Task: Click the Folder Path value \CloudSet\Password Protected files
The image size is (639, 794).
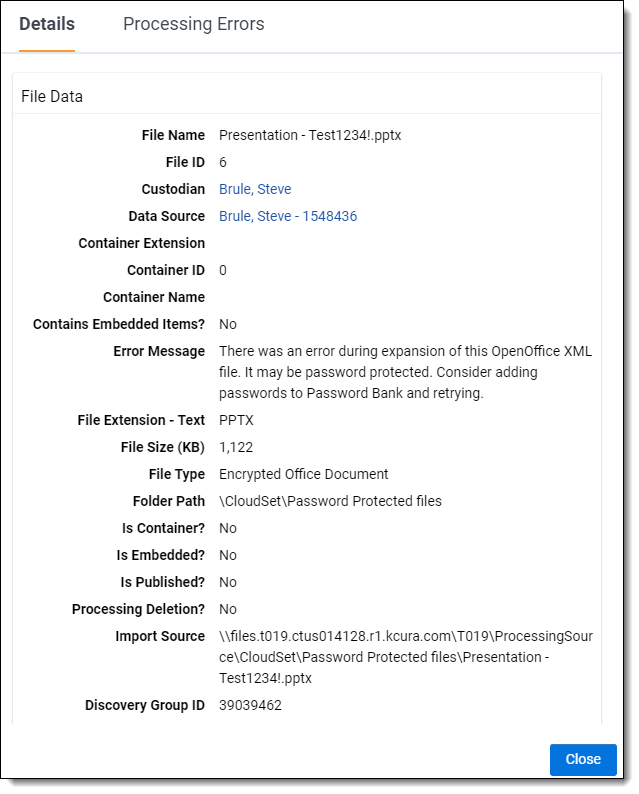Action: click(330, 501)
